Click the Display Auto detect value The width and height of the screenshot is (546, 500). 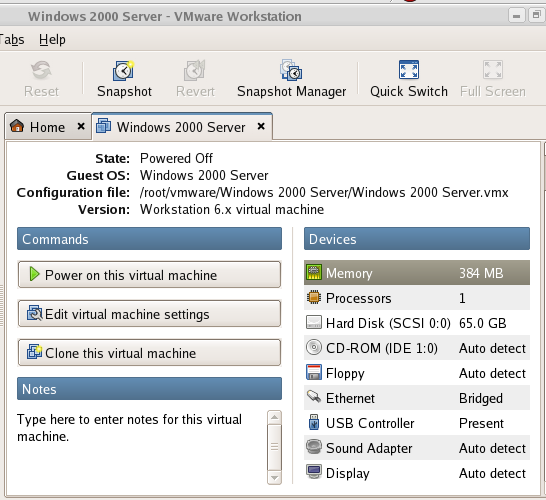point(492,473)
